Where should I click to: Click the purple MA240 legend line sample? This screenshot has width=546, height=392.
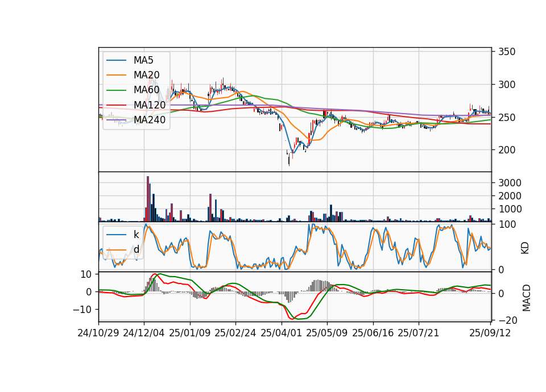116,120
